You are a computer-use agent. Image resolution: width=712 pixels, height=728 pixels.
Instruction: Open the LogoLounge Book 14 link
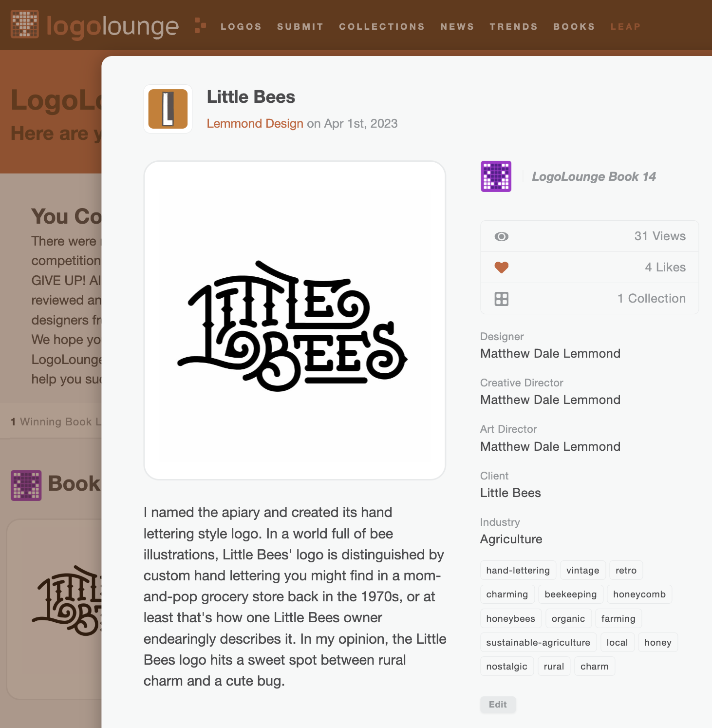point(594,176)
